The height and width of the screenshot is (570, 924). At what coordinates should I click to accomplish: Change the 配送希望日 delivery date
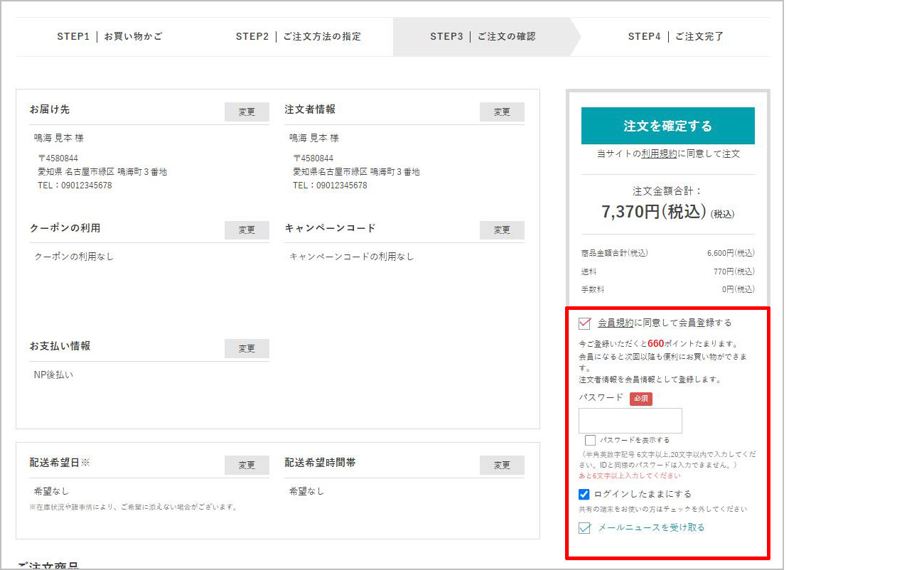(x=247, y=466)
